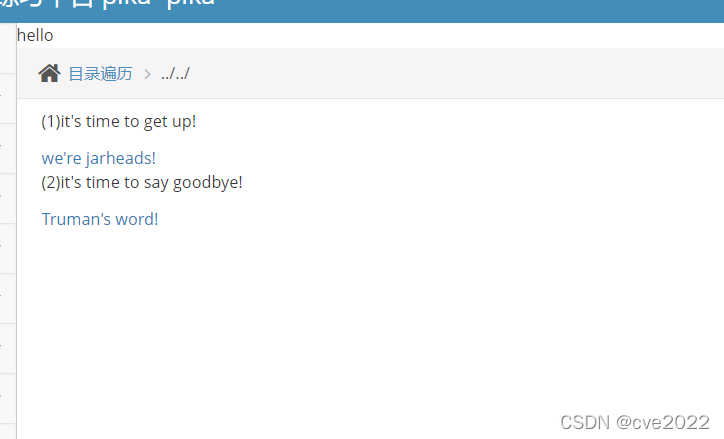Open the last visible sidebar menu row

tap(7, 431)
